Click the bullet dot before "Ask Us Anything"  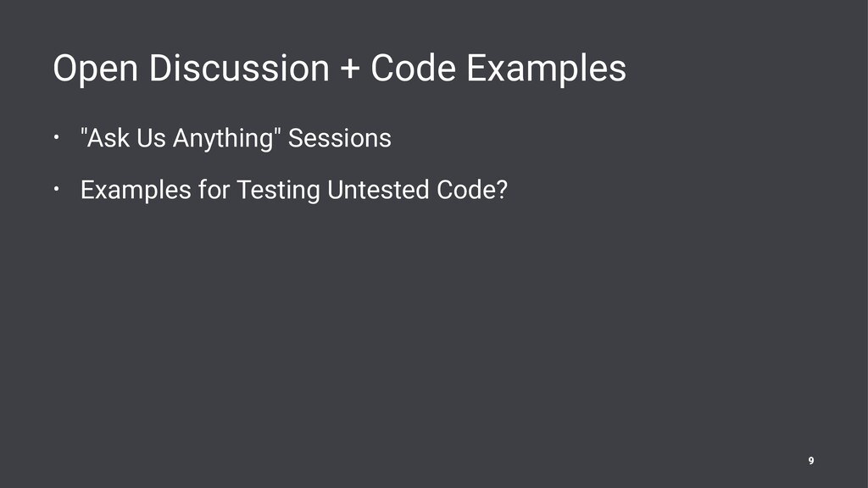pyautogui.click(x=54, y=134)
